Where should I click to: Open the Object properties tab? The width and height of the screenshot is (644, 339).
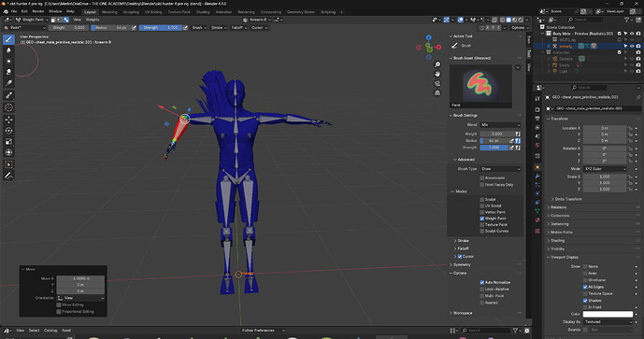coord(537,167)
